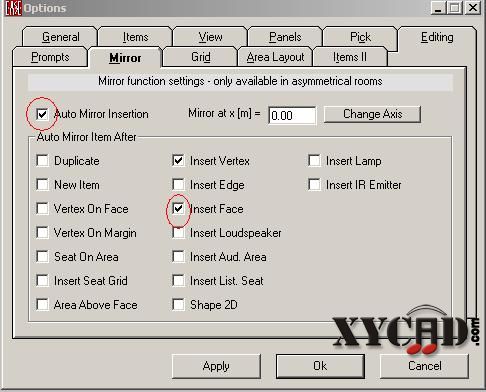The height and width of the screenshot is (392, 486).
Task: Check Area Above Face option
Action: [42, 304]
